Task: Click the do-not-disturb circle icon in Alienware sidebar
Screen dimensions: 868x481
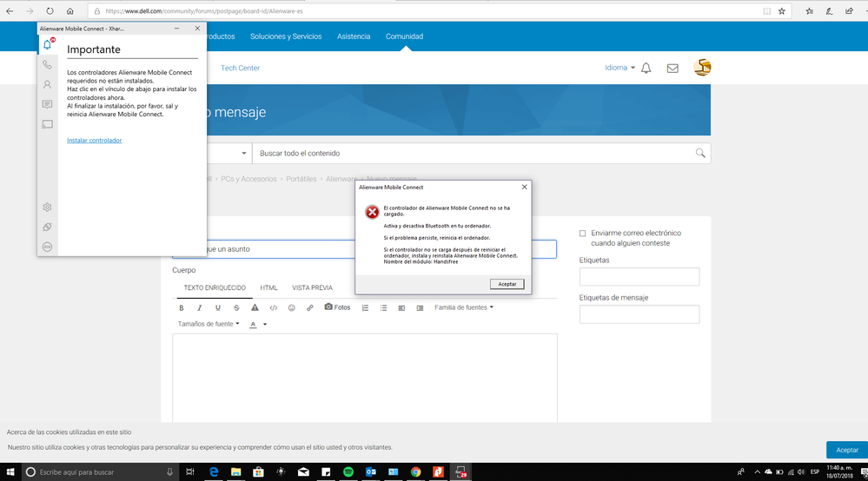Action: (x=48, y=247)
